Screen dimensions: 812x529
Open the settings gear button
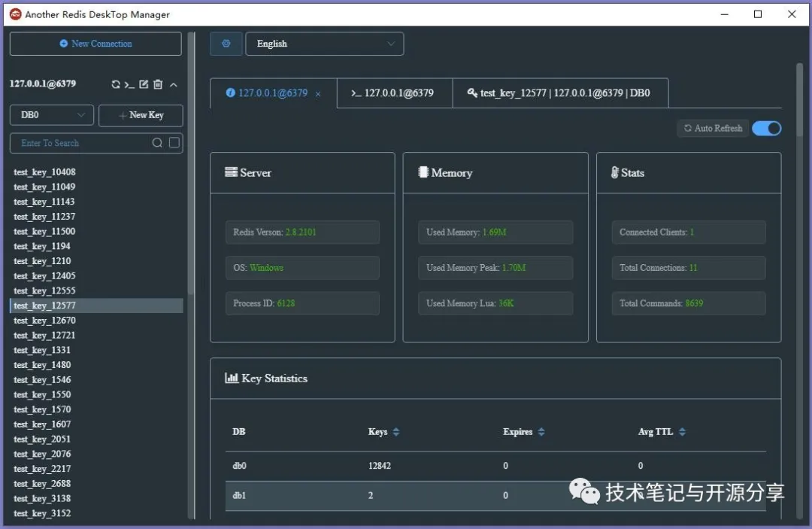(x=226, y=44)
